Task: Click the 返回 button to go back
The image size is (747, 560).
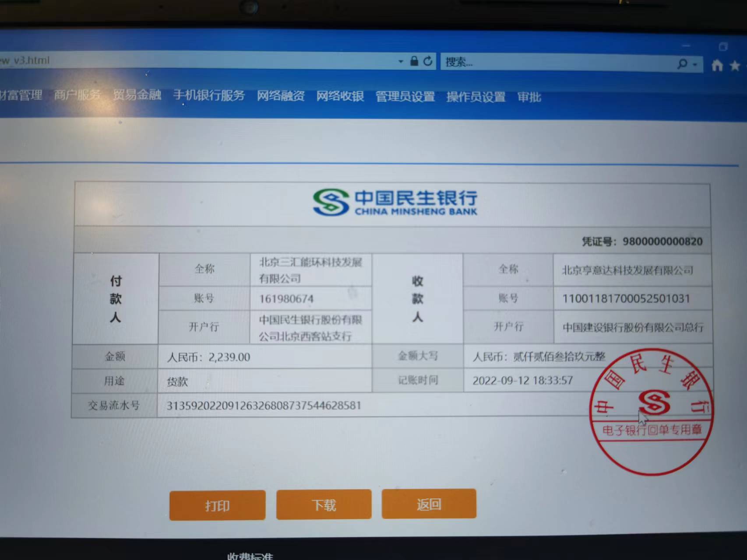Action: [x=429, y=504]
